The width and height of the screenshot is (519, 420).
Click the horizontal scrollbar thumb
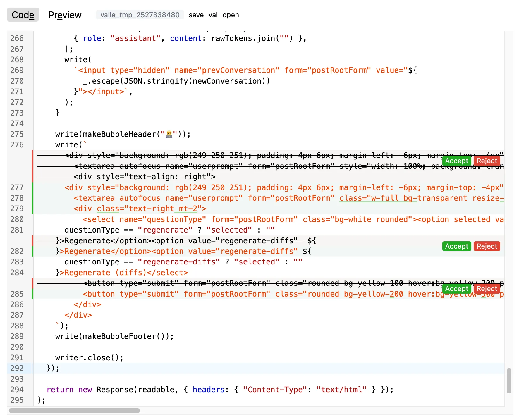pyautogui.click(x=75, y=410)
